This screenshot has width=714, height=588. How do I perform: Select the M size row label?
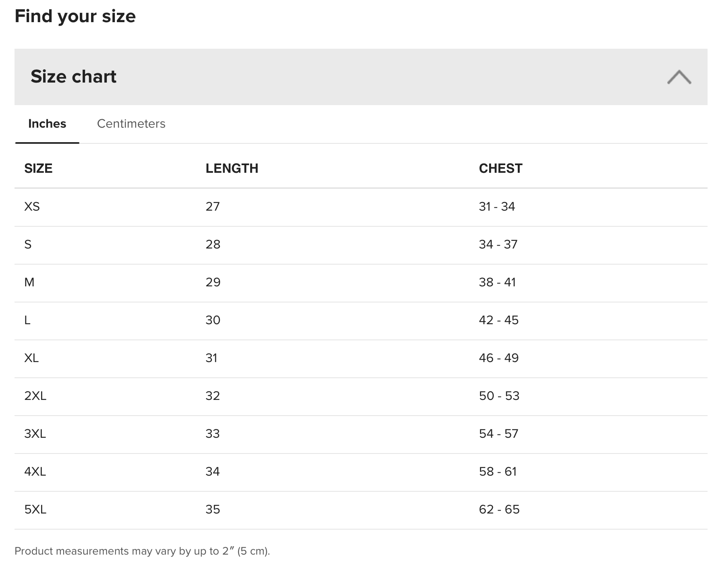click(29, 282)
